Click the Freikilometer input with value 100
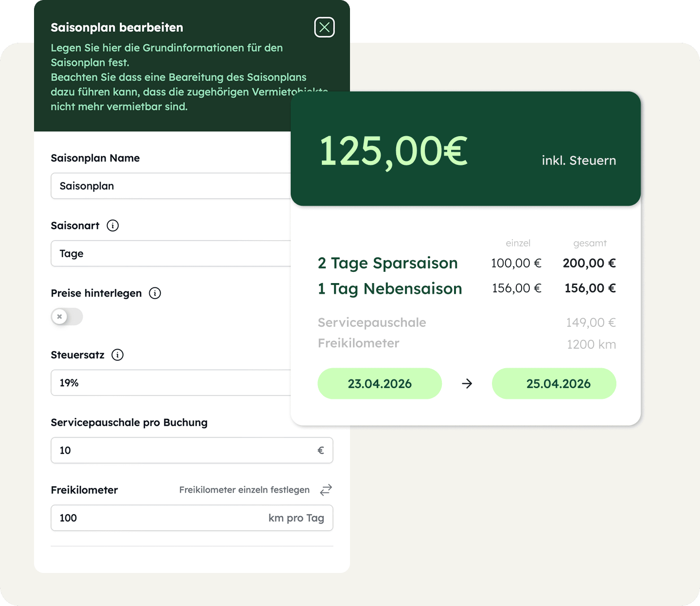Image resolution: width=700 pixels, height=606 pixels. tap(160, 518)
